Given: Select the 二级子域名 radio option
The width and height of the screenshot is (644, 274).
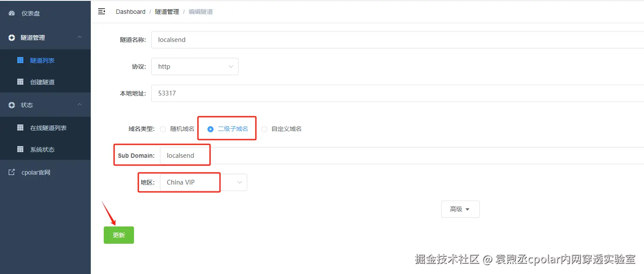Looking at the screenshot, I should click(x=210, y=129).
